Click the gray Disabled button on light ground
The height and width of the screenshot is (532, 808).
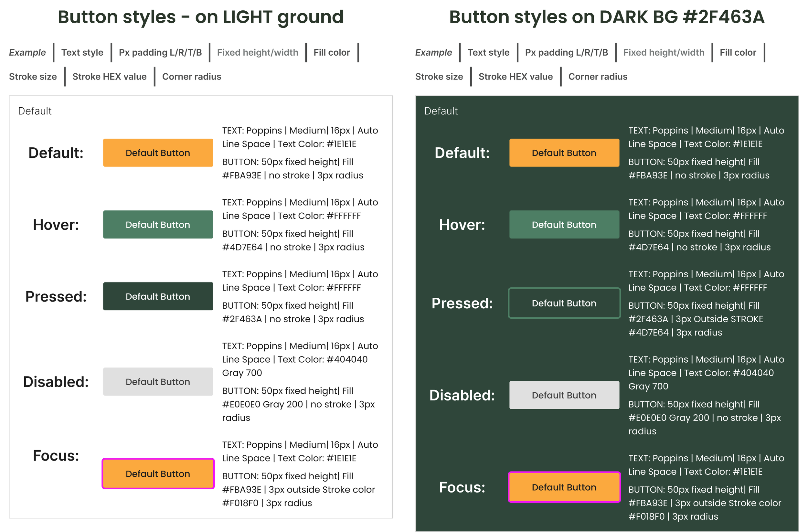coord(158,382)
